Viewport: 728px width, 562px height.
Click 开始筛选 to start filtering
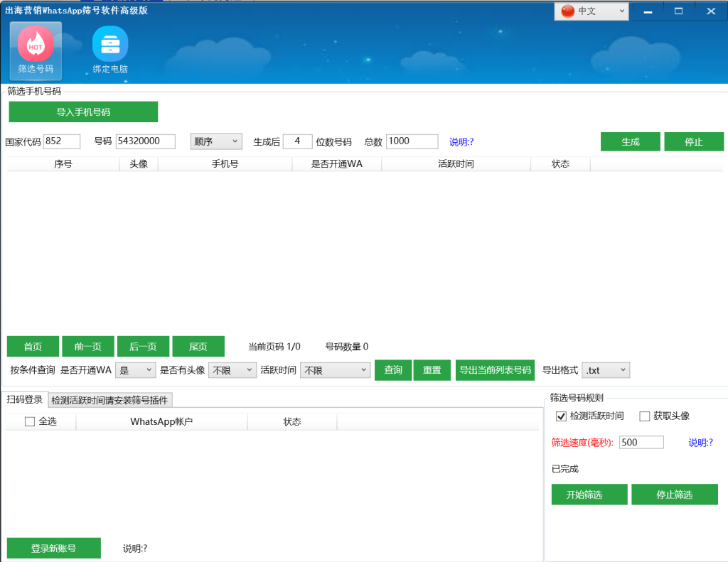[589, 494]
